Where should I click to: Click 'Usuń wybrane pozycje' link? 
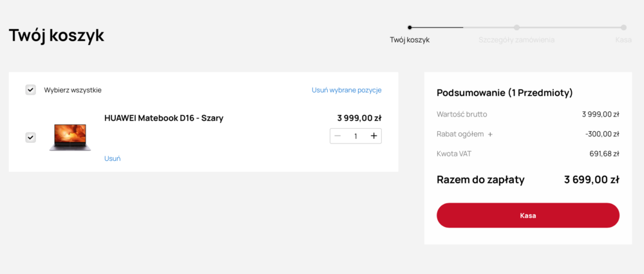346,90
